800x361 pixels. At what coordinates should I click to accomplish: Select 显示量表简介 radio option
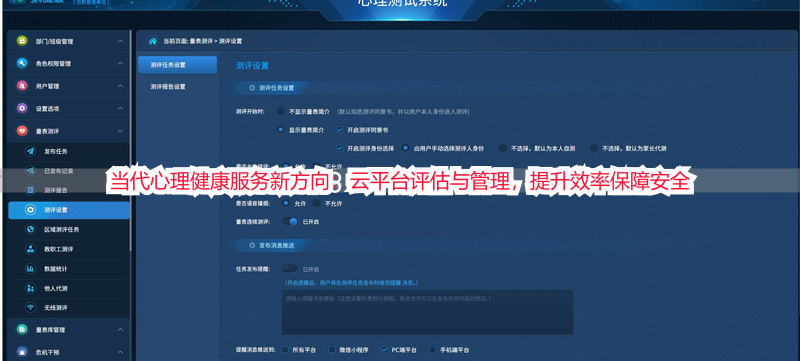[x=281, y=130]
